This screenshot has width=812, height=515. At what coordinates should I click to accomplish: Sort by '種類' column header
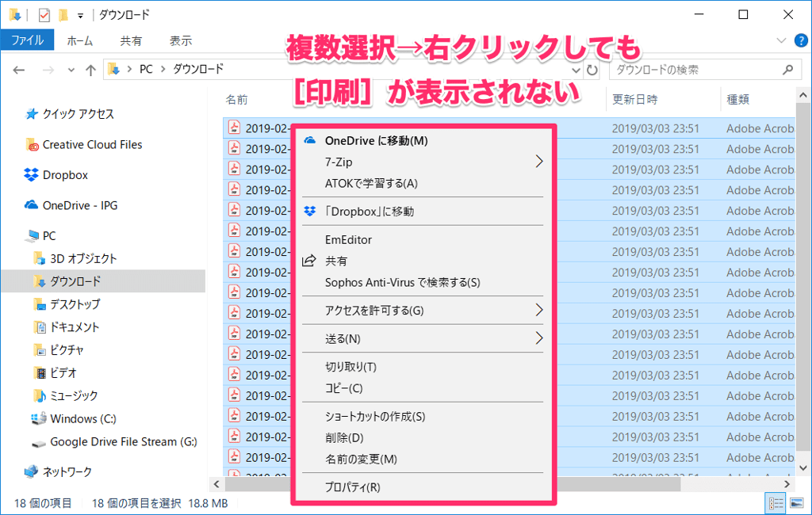tap(737, 99)
